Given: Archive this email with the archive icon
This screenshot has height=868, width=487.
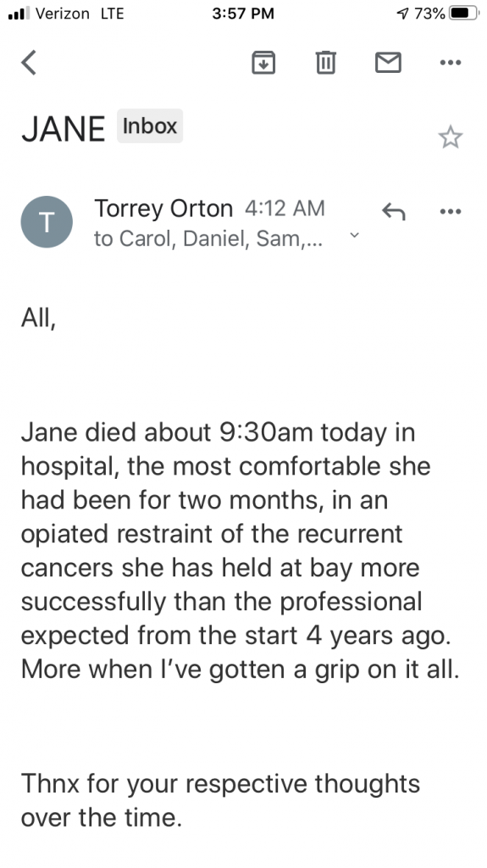Looking at the screenshot, I should coord(263,62).
